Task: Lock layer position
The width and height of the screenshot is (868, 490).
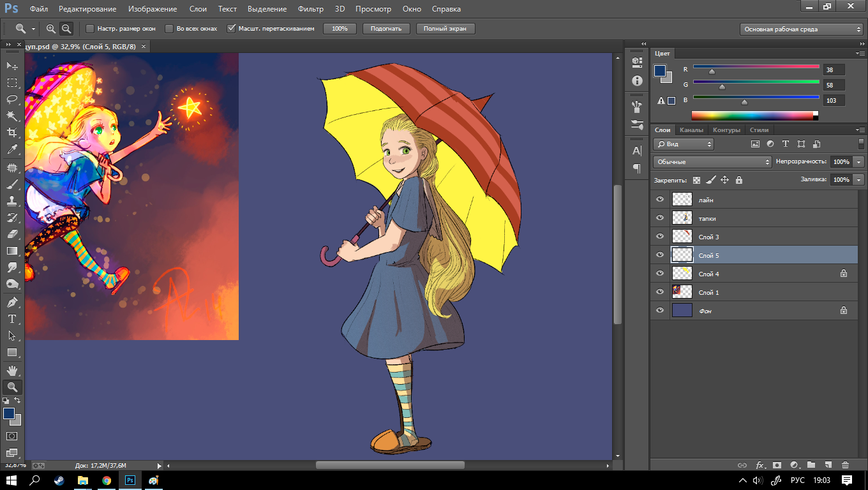Action: (x=724, y=180)
